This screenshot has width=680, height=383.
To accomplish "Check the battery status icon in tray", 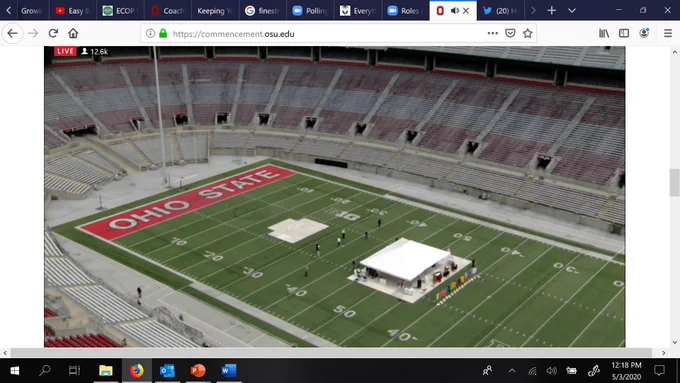I will (x=572, y=370).
